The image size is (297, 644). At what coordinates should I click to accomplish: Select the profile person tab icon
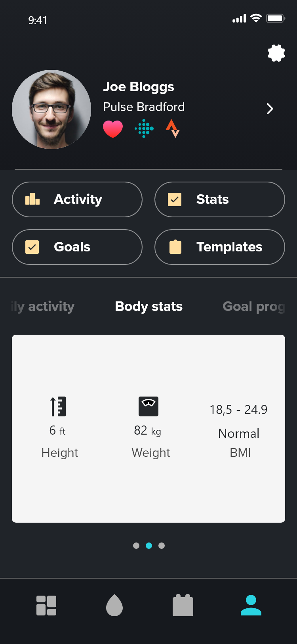point(251,605)
